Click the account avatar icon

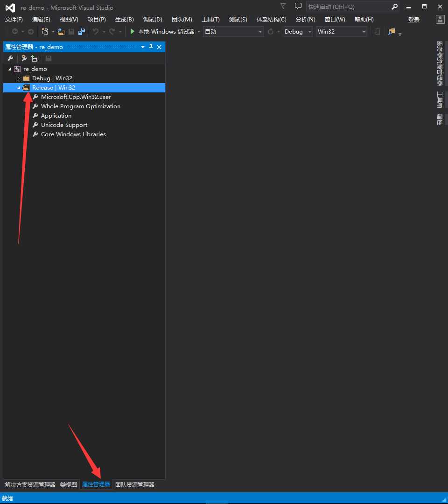click(x=440, y=19)
